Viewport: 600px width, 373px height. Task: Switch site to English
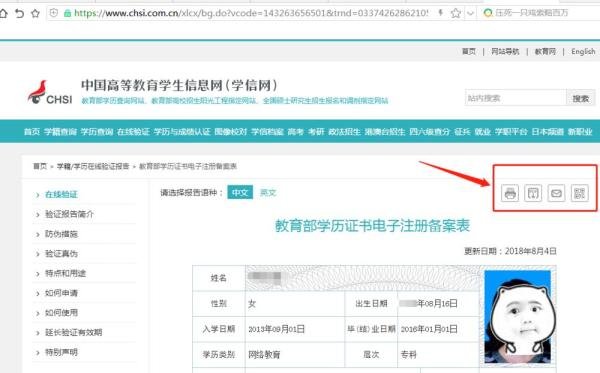point(583,51)
